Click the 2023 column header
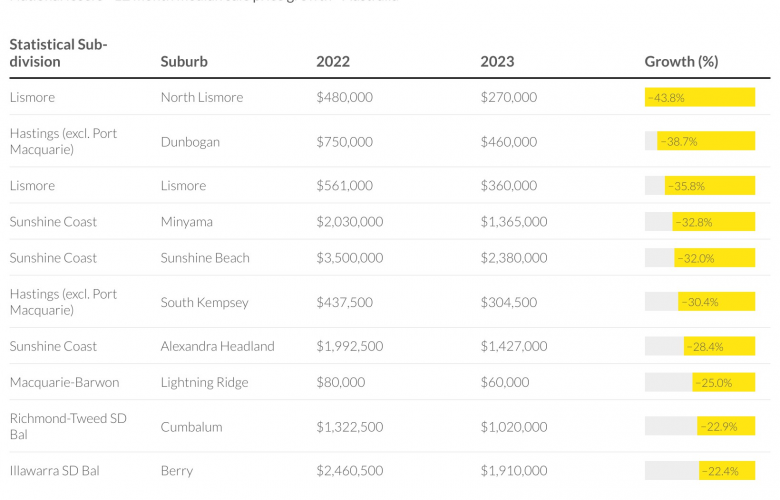The width and height of the screenshot is (780, 500). 497,61
